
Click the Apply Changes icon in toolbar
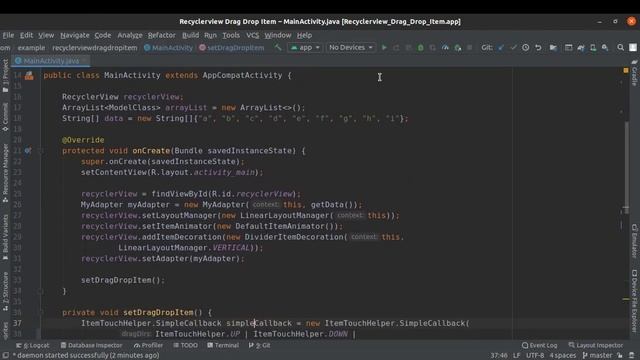click(x=396, y=48)
